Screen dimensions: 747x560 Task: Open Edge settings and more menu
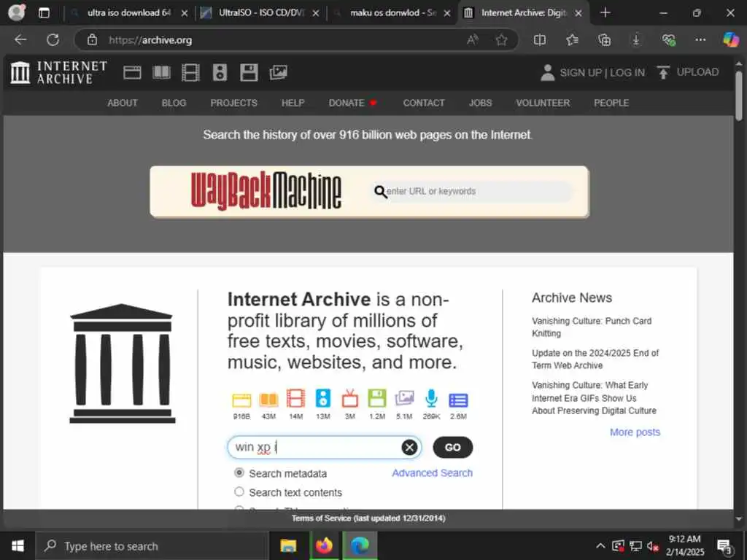(700, 40)
